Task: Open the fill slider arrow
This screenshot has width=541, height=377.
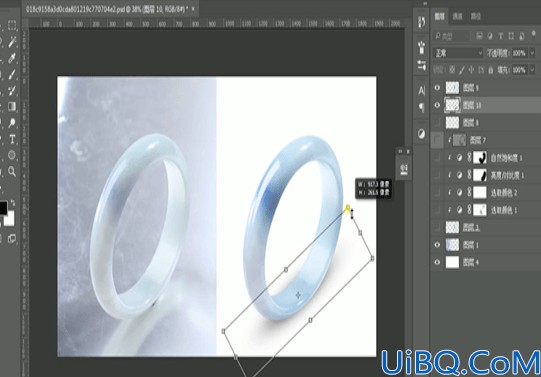Action: click(532, 70)
